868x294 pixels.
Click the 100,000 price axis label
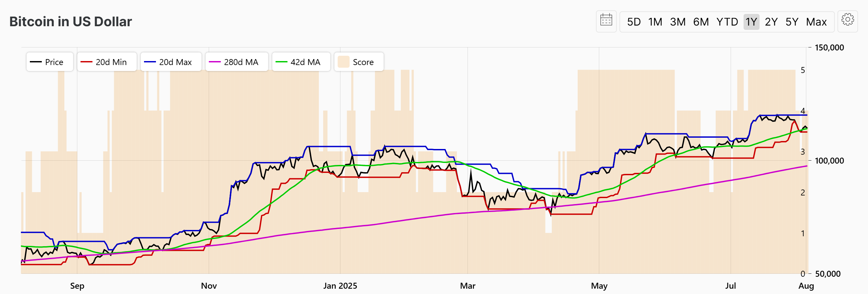(829, 161)
